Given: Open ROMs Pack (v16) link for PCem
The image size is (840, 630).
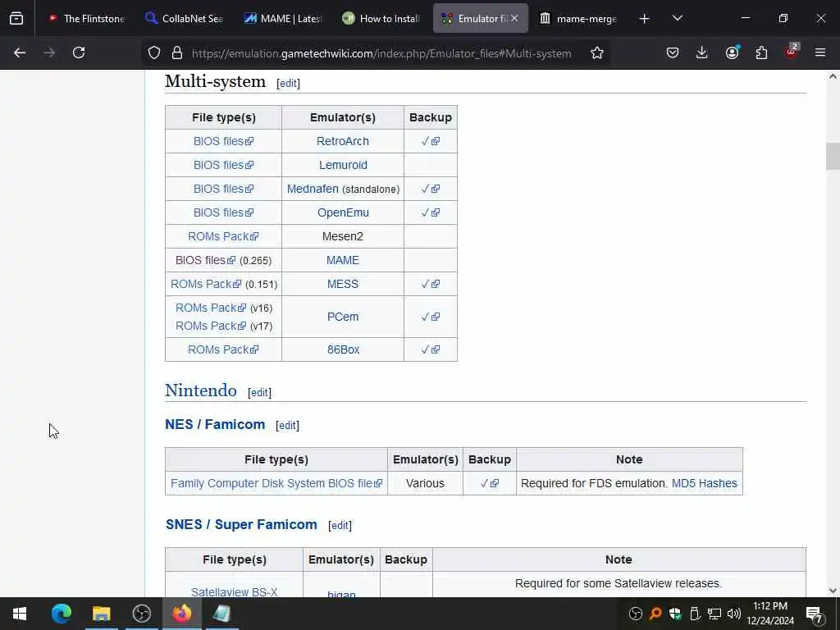Looking at the screenshot, I should pos(211,308).
